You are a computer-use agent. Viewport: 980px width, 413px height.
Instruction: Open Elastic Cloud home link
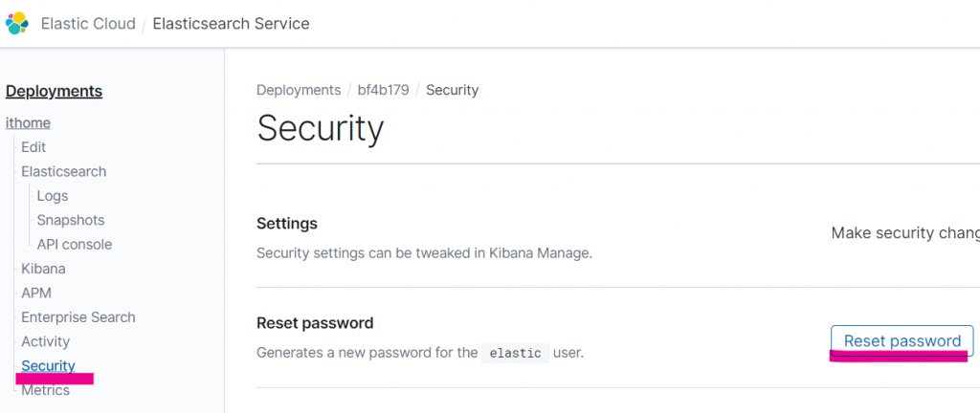88,24
